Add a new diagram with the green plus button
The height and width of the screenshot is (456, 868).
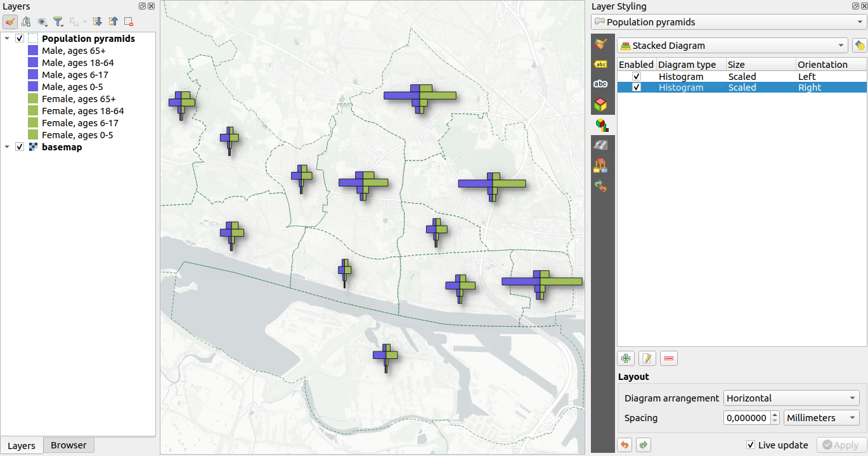625,358
